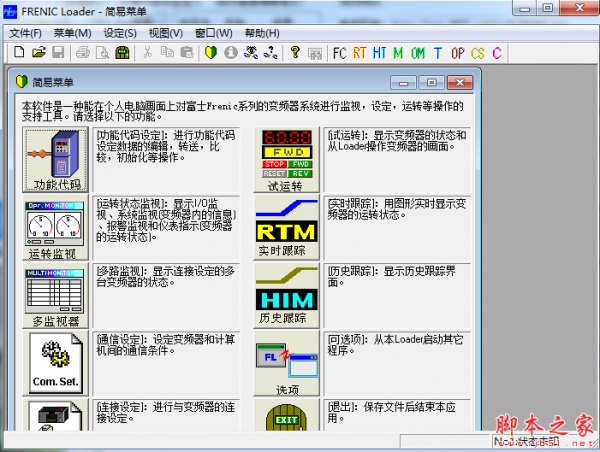The height and width of the screenshot is (452, 600).
Task: Click the Paste clipboard icon
Action: (x=187, y=52)
